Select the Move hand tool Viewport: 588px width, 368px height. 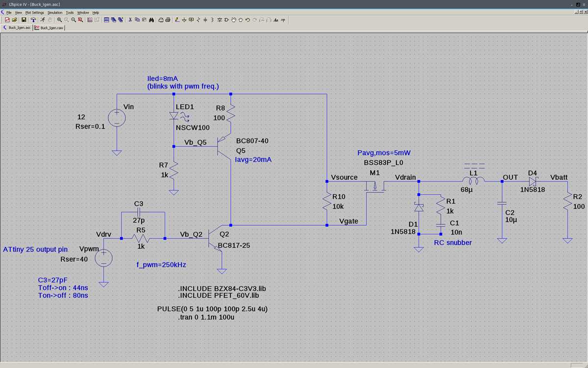(x=234, y=20)
